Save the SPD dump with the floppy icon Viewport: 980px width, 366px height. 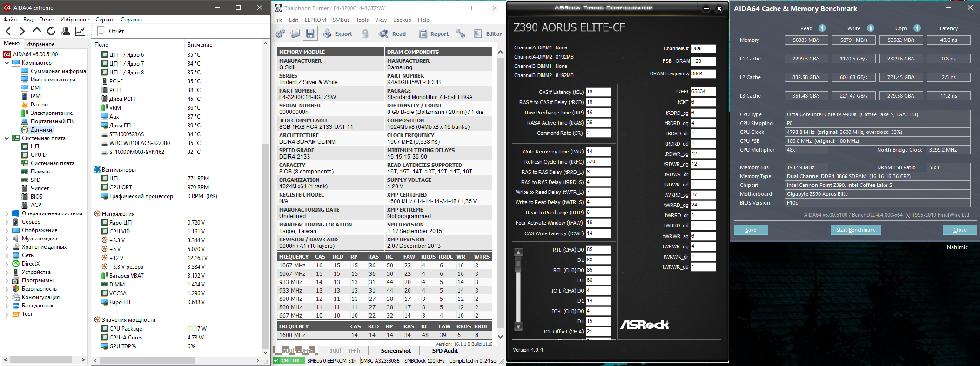coord(310,33)
